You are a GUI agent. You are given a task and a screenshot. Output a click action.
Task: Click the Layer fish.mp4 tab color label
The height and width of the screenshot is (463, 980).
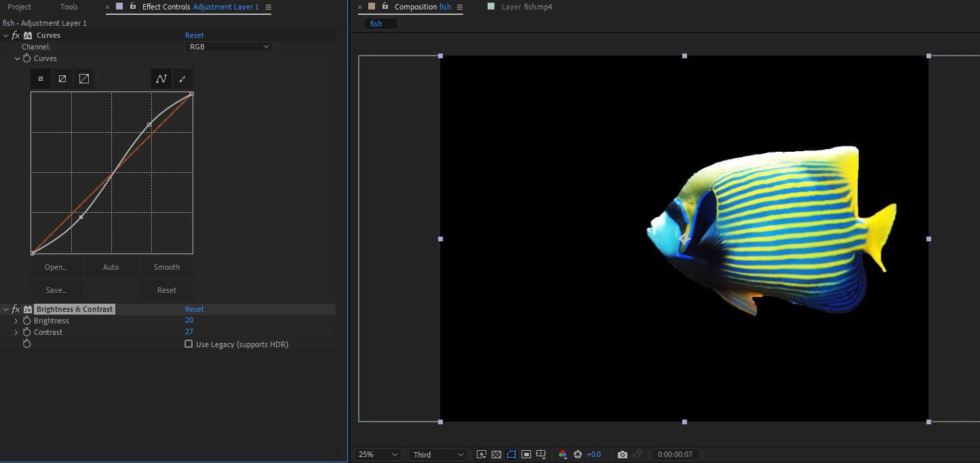pos(491,6)
